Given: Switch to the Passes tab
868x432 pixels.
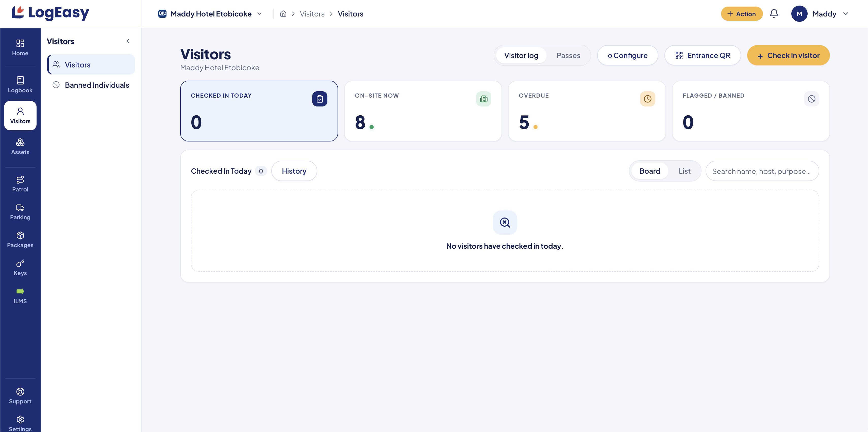Looking at the screenshot, I should (568, 56).
